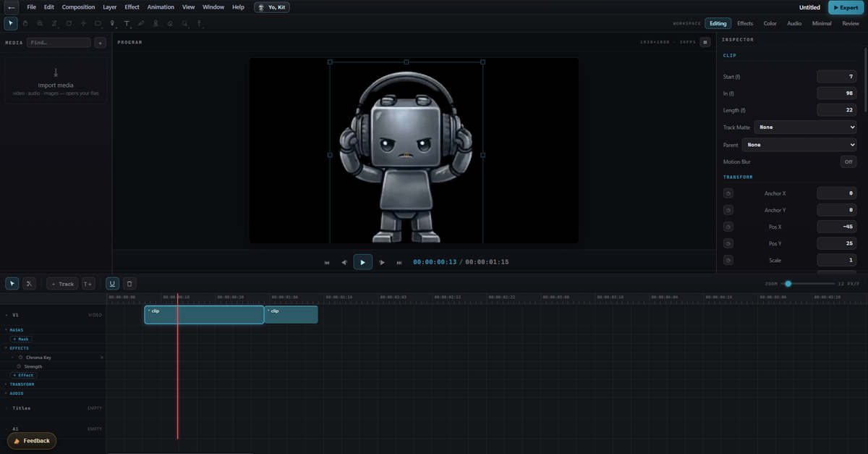Screen dimensions: 868x454
Task: Toggle Pos X keyframe stopwatch
Action: click(728, 227)
